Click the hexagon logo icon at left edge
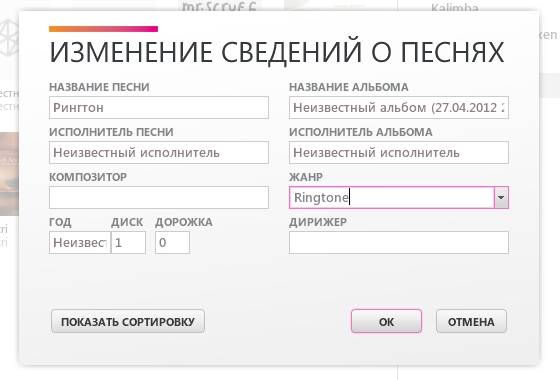This screenshot has width=560, height=380. [9, 38]
